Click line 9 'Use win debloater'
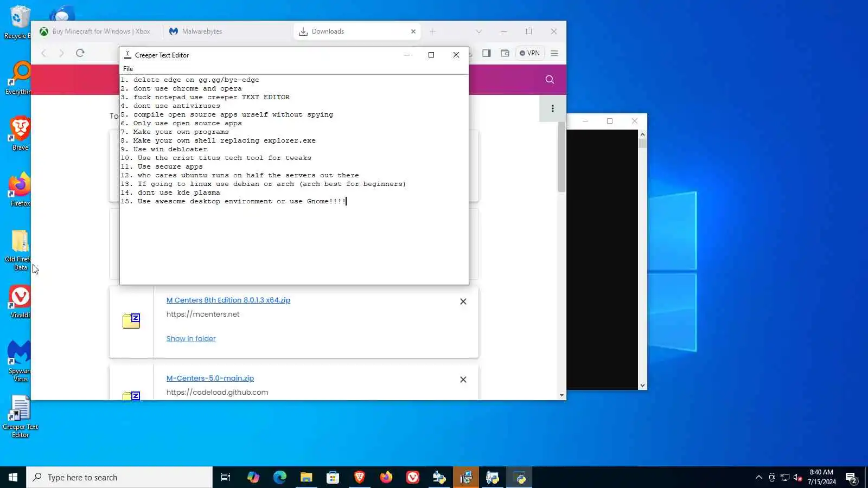Screen dimensions: 868x488 (x=164, y=149)
